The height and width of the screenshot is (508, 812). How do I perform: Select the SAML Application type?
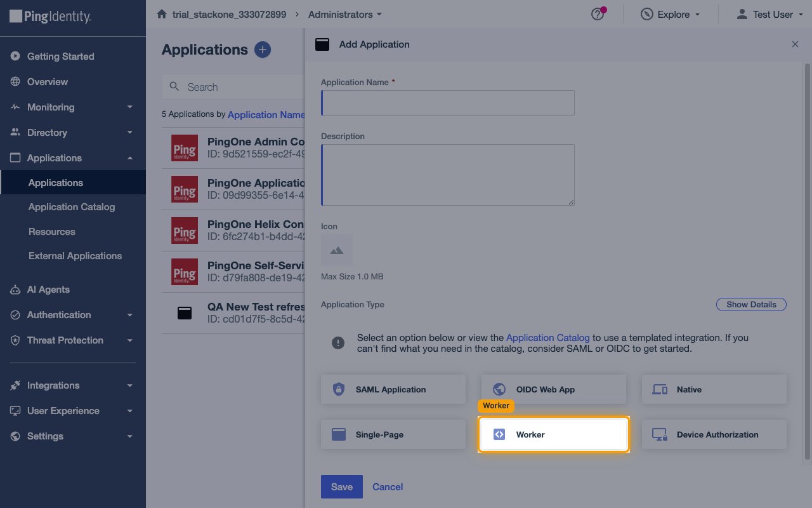click(x=393, y=389)
